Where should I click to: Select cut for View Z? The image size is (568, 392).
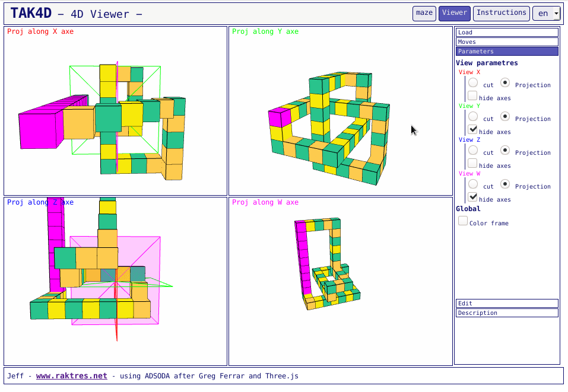[x=472, y=150]
